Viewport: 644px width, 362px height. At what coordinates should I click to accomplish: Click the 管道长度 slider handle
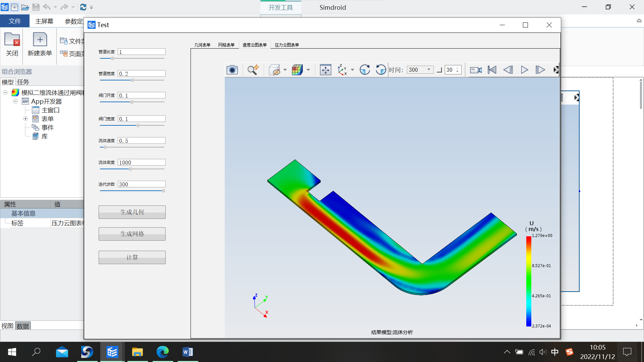pyautogui.click(x=112, y=58)
